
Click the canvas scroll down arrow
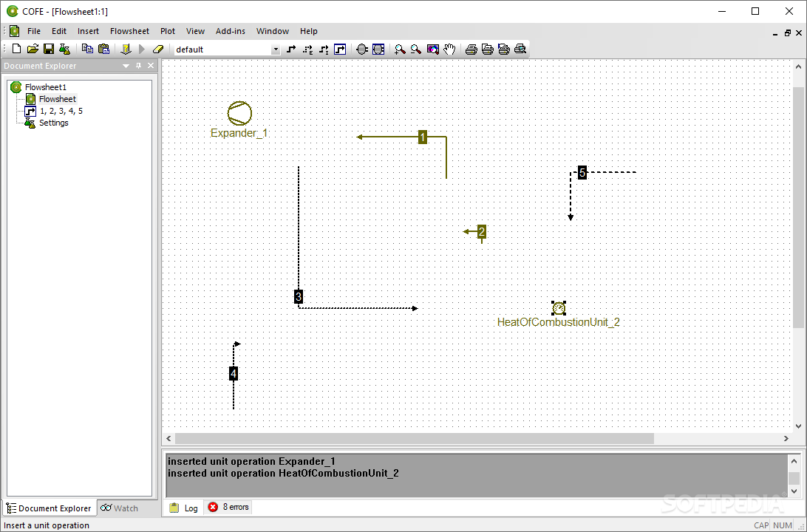point(798,426)
